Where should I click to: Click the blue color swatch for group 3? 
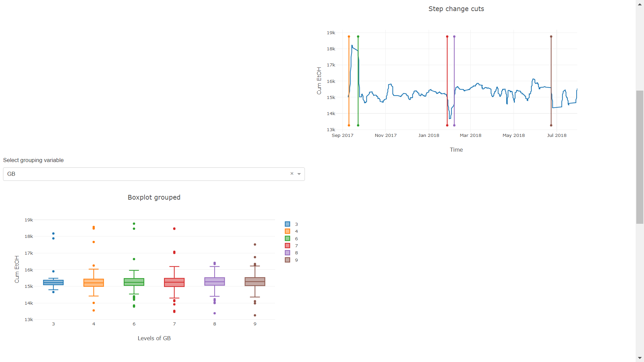(x=287, y=224)
